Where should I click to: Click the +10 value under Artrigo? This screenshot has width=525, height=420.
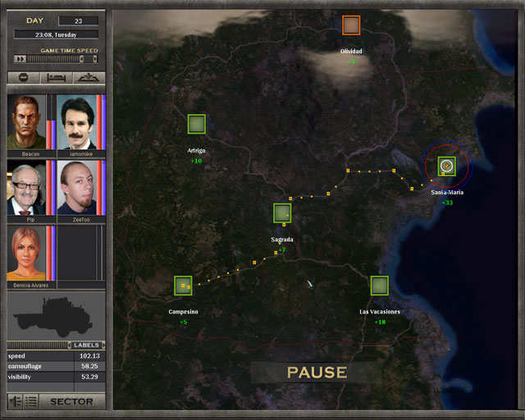click(x=196, y=161)
